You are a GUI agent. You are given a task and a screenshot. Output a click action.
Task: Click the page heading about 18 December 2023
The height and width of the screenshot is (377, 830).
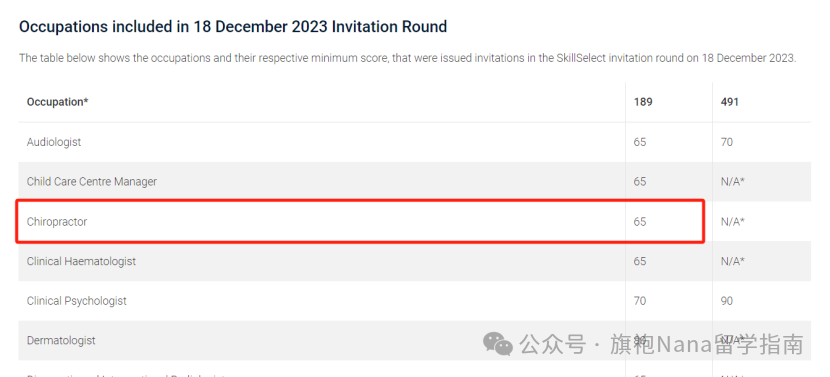coord(233,26)
